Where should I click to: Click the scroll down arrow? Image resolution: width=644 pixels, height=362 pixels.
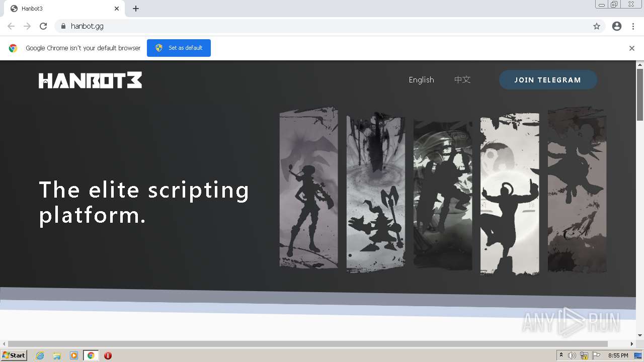pos(640,335)
